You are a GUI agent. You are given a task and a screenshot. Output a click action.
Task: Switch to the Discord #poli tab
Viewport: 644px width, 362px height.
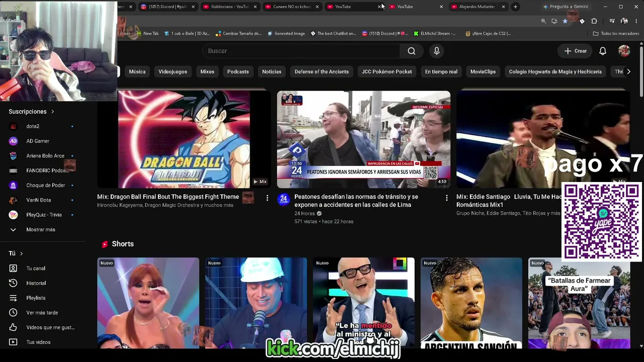(168, 7)
